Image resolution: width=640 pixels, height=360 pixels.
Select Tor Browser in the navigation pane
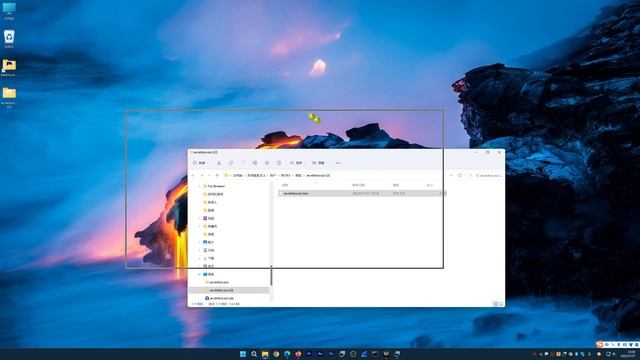point(214,186)
